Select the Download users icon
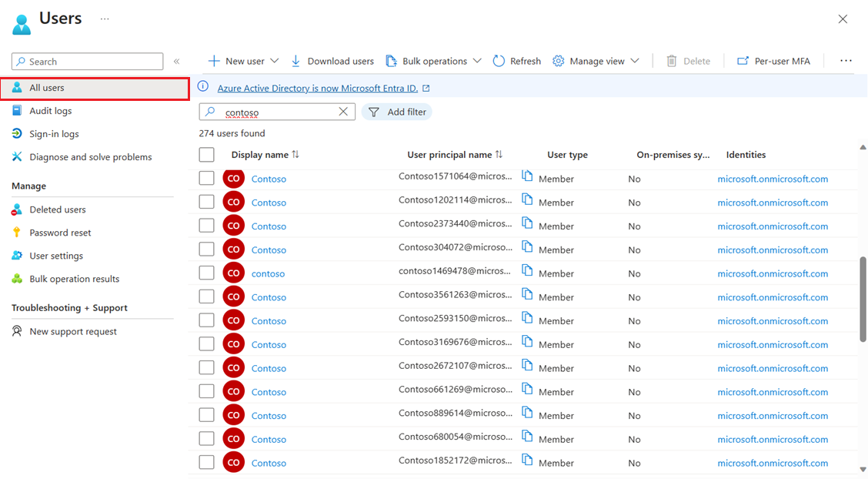This screenshot has height=479, width=868. pyautogui.click(x=295, y=60)
